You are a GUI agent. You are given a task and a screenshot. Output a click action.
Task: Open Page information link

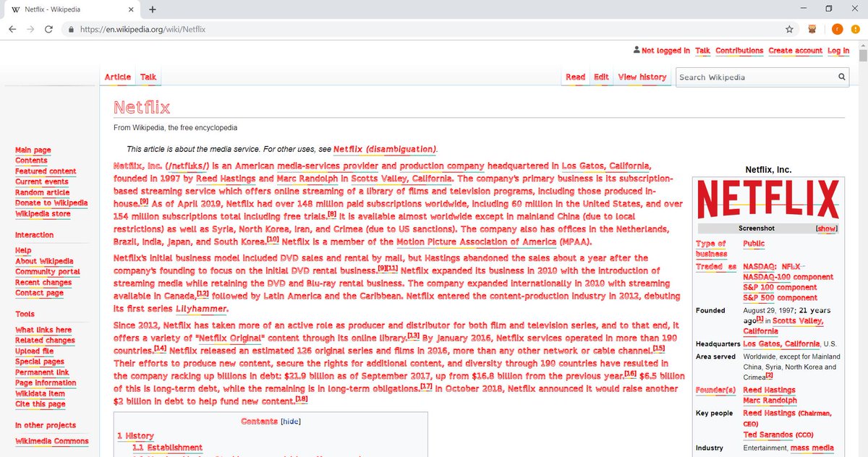[46, 383]
